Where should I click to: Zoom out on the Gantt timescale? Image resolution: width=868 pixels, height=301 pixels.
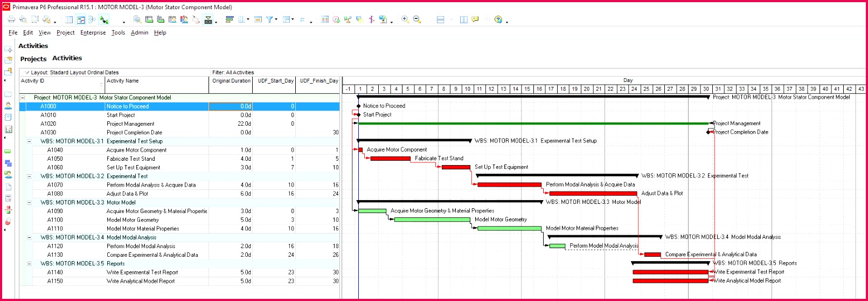(417, 19)
